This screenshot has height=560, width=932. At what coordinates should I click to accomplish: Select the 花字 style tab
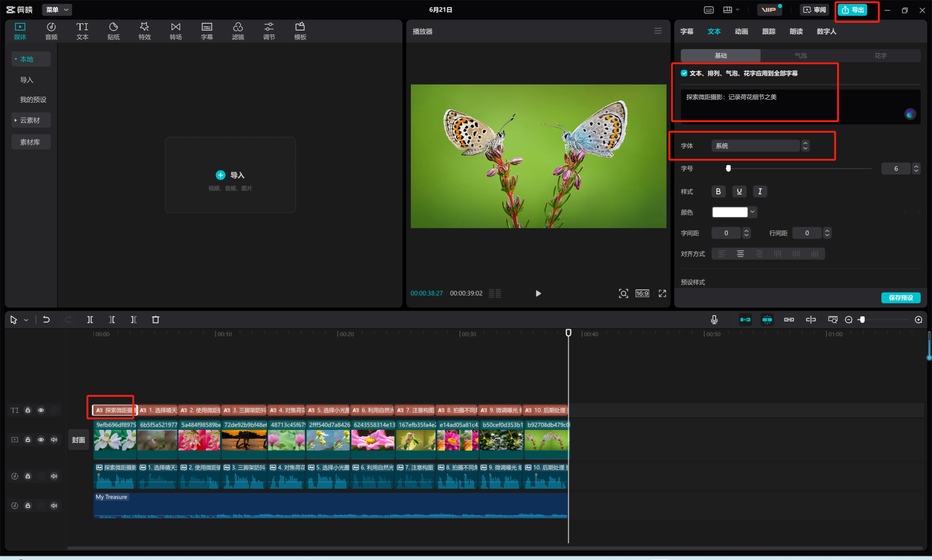click(x=880, y=55)
